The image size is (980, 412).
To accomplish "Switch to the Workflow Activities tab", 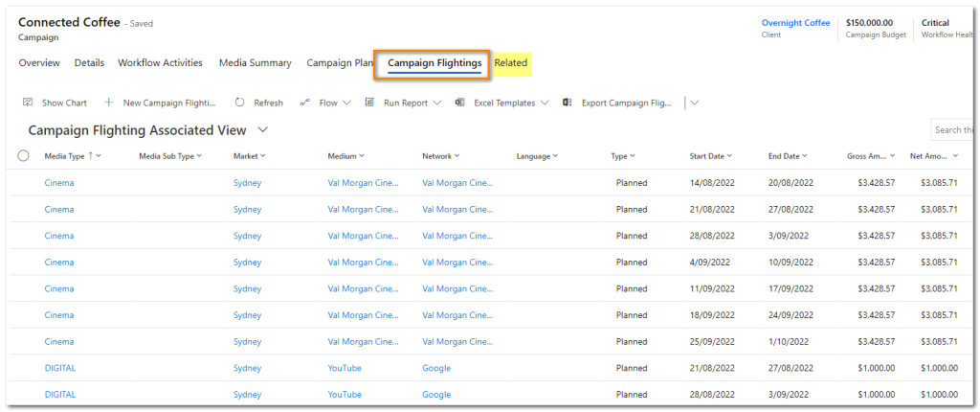I will pos(160,63).
